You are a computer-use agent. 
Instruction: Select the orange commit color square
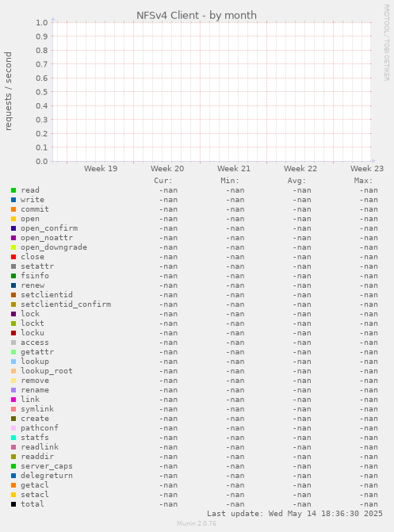(13, 209)
